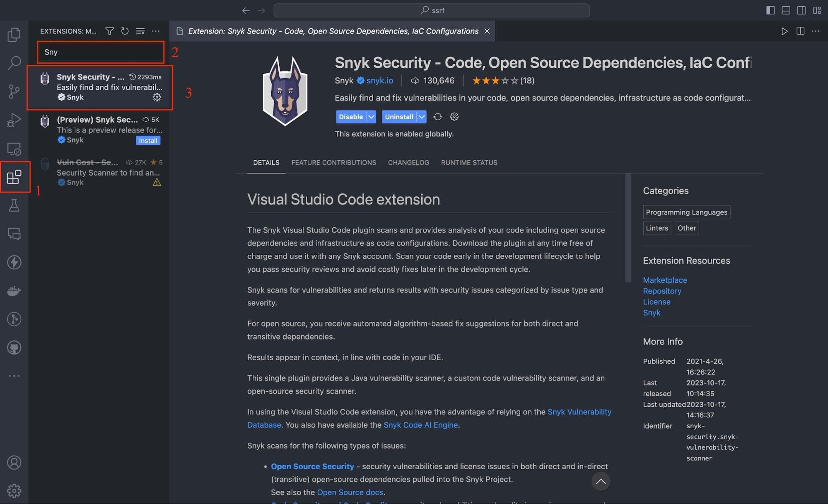Screen dimensions: 828x504
Task: Toggle the secondary side bar layout button
Action: pos(801,10)
